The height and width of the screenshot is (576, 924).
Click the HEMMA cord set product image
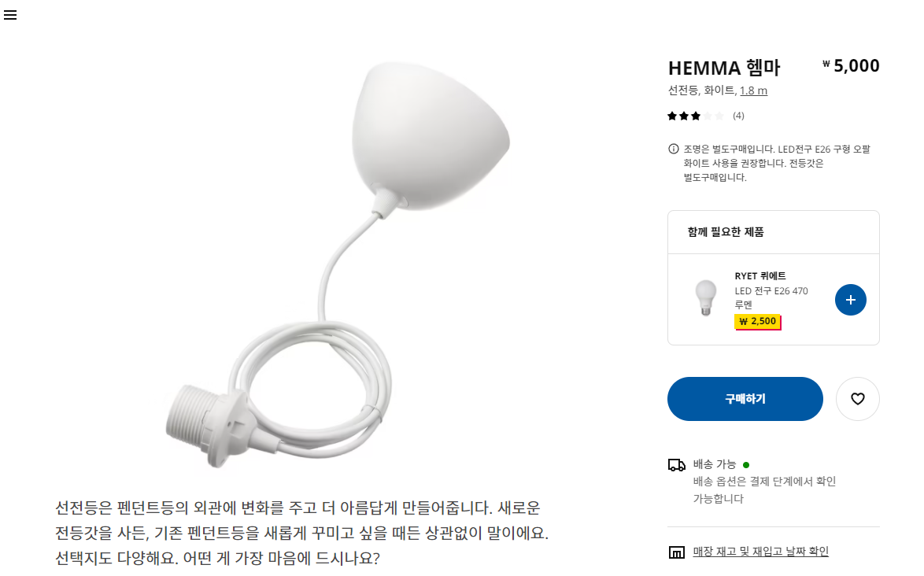coord(338,265)
